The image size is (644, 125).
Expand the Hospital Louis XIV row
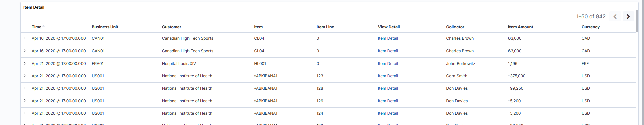pyautogui.click(x=25, y=63)
